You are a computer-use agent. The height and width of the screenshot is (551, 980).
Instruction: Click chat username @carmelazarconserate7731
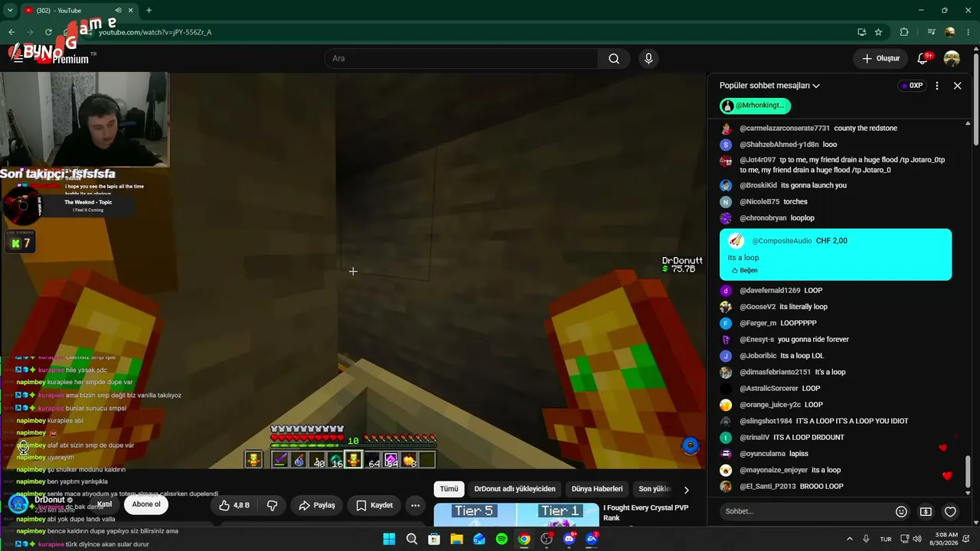(x=785, y=129)
